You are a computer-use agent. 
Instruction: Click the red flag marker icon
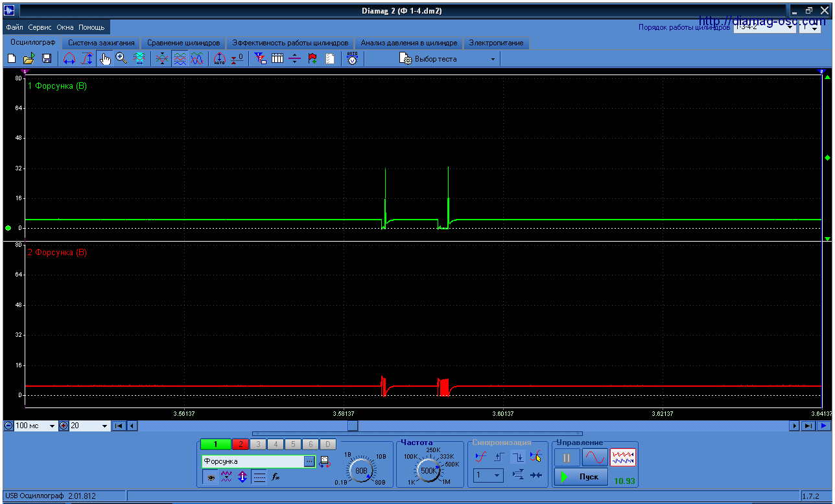(312, 59)
